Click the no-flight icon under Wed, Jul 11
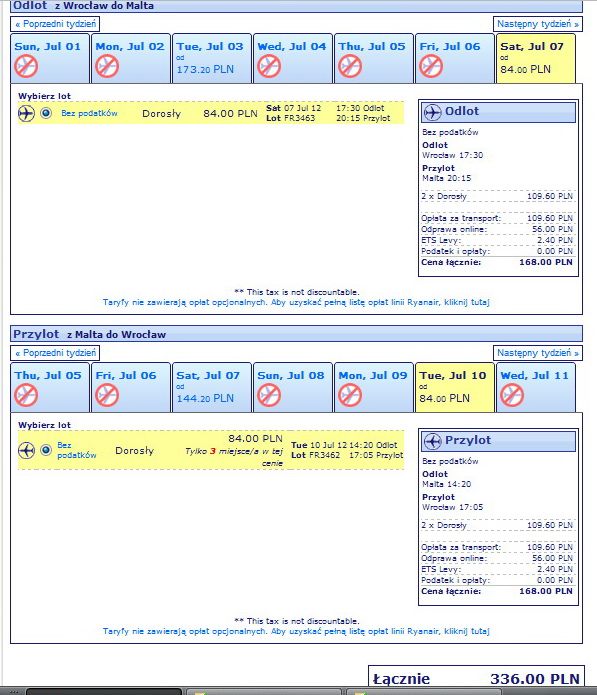Image resolution: width=597 pixels, height=695 pixels. (x=512, y=395)
